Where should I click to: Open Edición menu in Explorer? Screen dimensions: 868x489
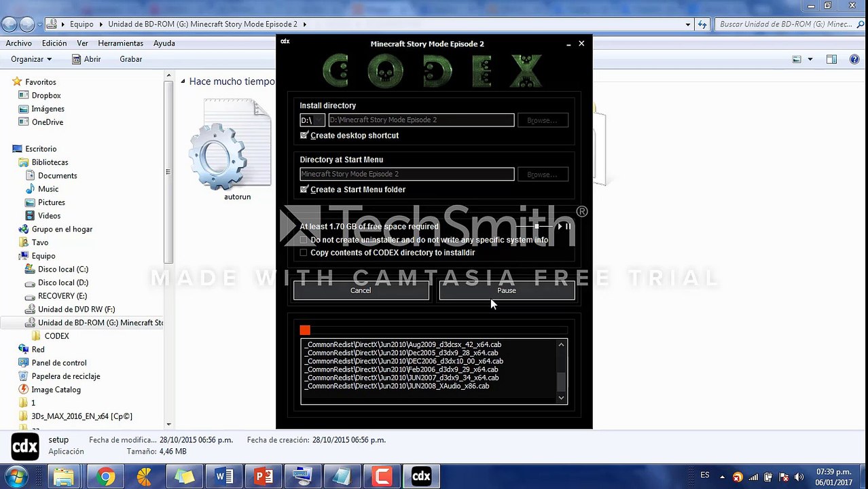click(x=54, y=43)
